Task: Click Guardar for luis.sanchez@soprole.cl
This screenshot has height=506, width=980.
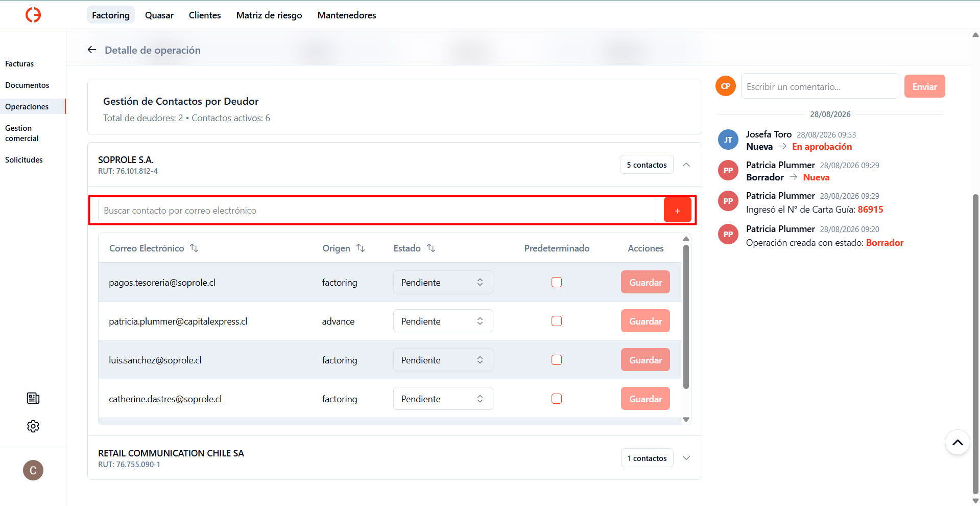Action: coord(646,360)
